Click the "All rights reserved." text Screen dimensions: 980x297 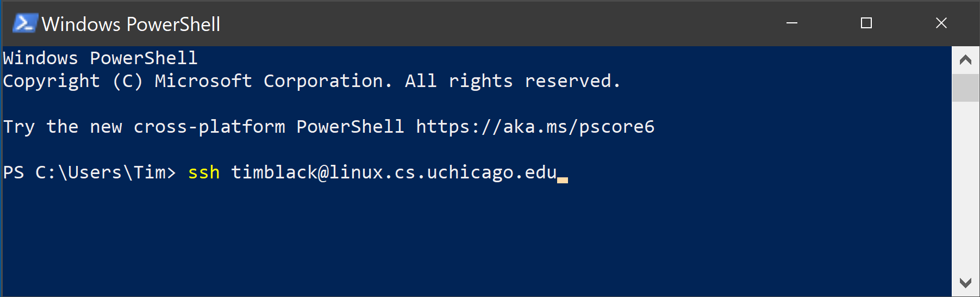(513, 81)
